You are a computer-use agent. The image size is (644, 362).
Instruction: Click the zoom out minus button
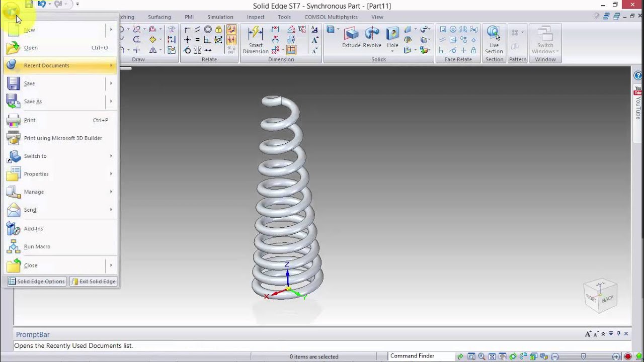(555, 356)
